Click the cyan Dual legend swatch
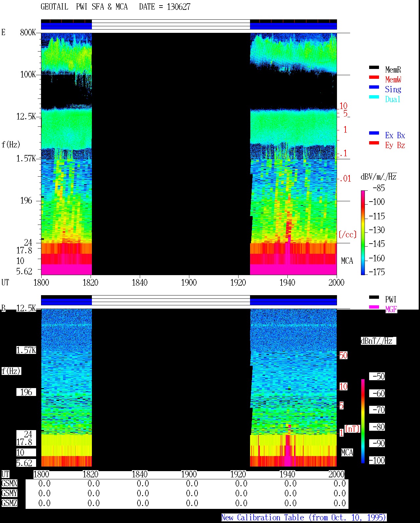Screen dimensions: 420x523 click(374, 97)
